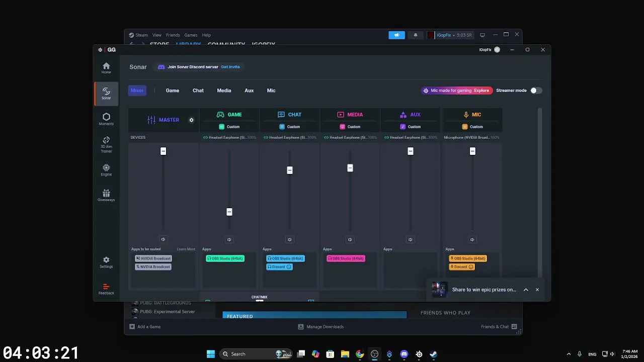Screen dimensions: 644x362
Task: Click the Media play channel icon
Action: (x=341, y=115)
